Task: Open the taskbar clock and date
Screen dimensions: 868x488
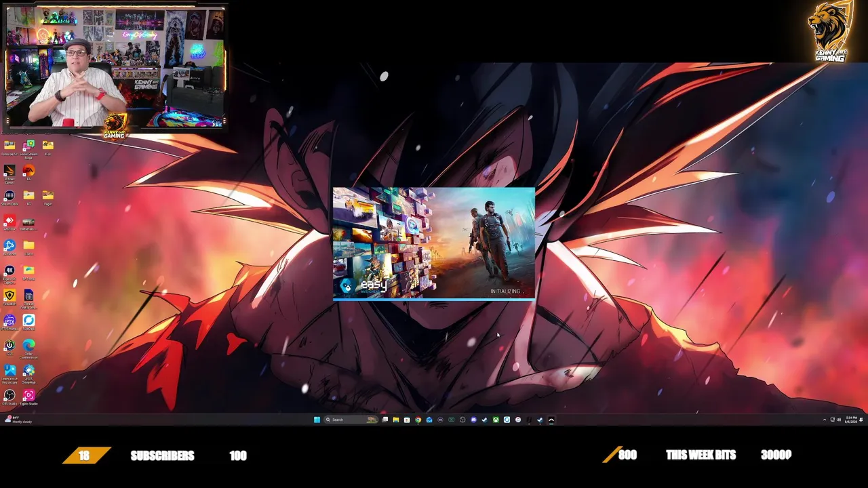Action: tap(851, 420)
